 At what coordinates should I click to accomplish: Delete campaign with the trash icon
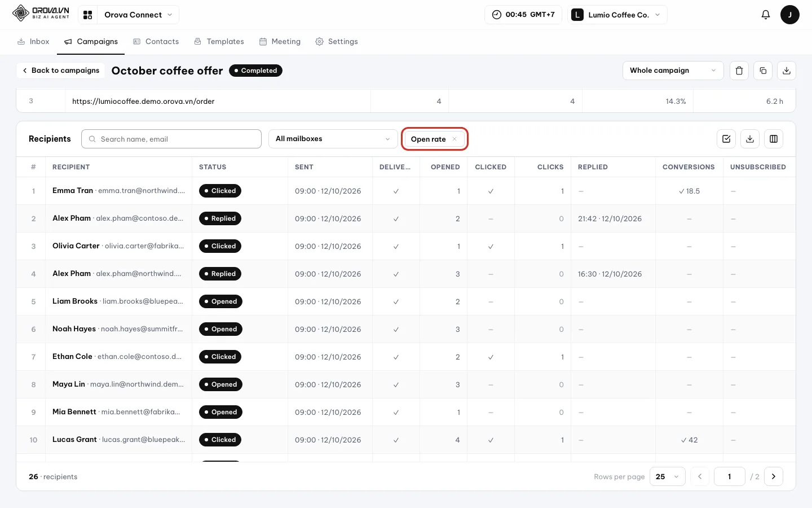click(x=739, y=71)
